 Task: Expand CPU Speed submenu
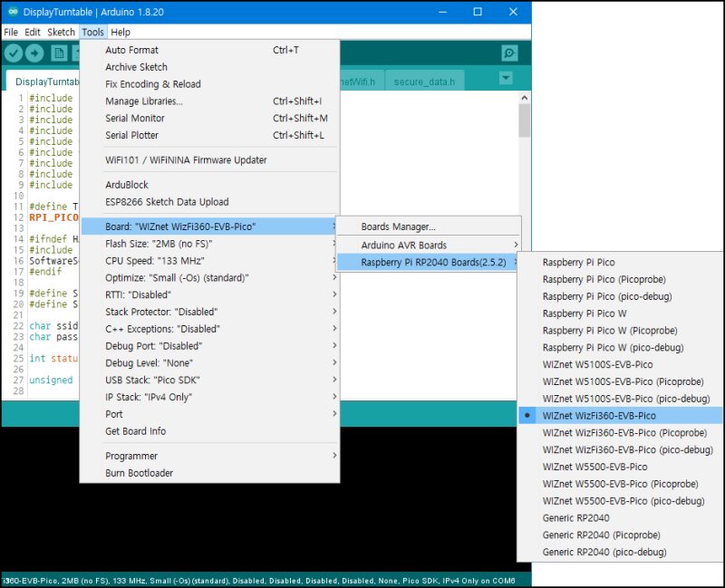pos(210,261)
